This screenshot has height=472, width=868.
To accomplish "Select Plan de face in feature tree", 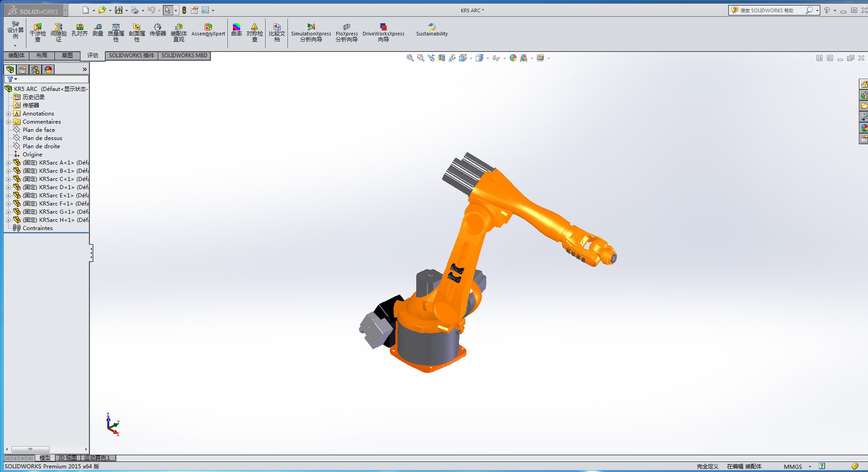I will [x=39, y=130].
